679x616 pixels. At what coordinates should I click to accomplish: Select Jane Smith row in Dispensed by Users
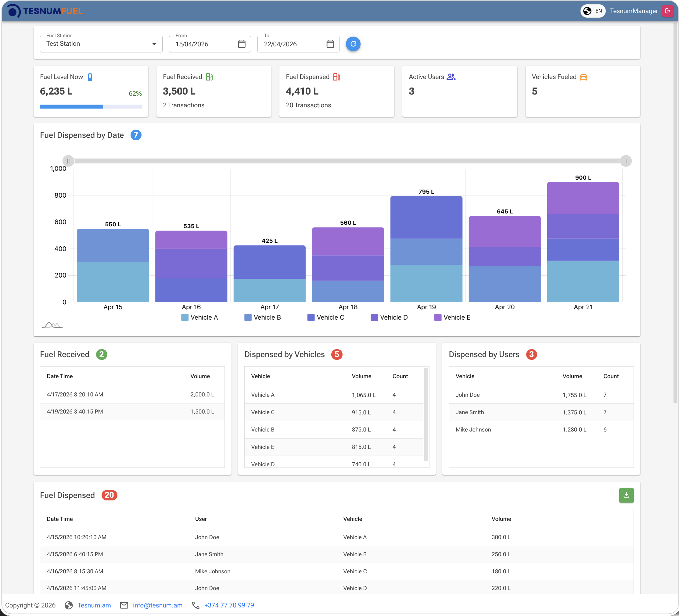541,412
